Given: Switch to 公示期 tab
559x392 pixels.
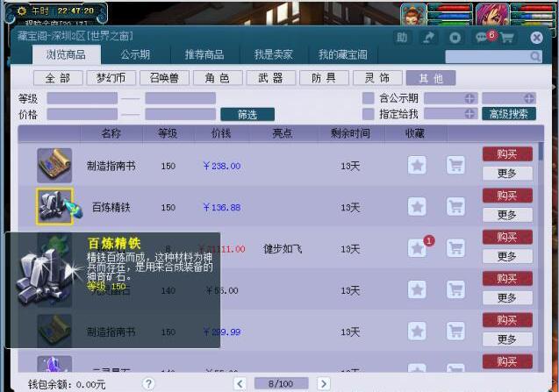Looking at the screenshot, I should [135, 55].
